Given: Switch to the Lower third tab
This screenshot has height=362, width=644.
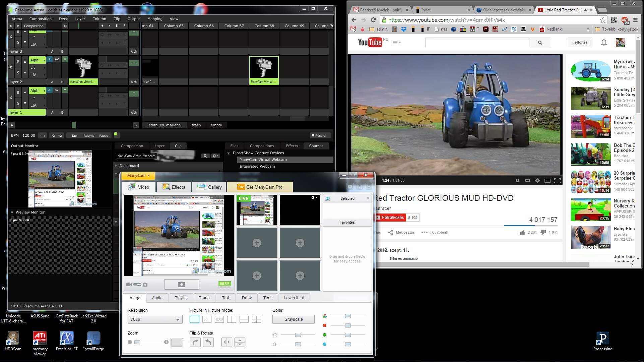Looking at the screenshot, I should coord(294,298).
